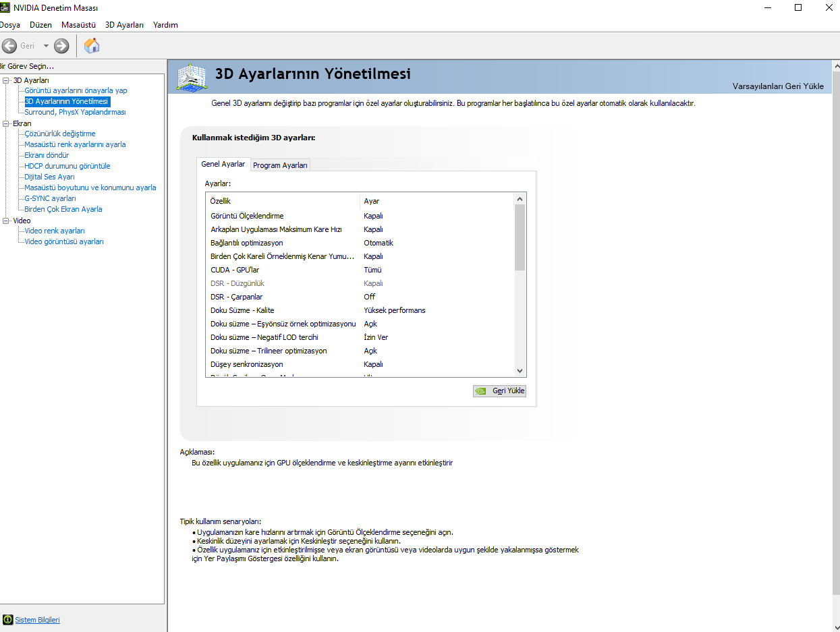Select Eşyönsüz örnek optimizasyonu row
Viewport: 840px width, 632px height.
(360, 324)
